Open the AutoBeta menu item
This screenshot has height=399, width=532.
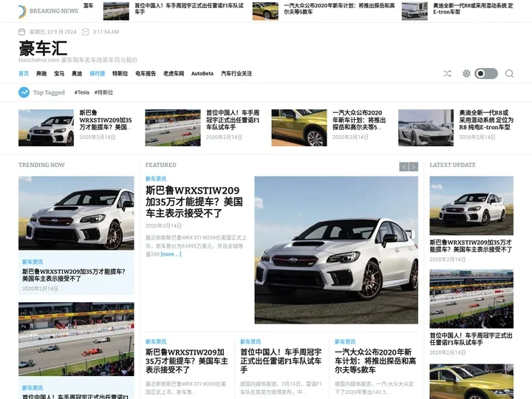202,73
